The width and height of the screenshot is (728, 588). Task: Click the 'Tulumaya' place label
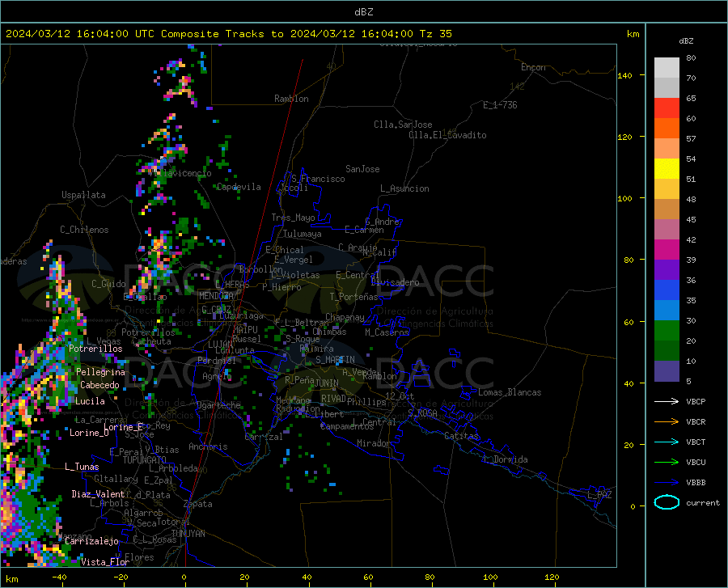(303, 234)
